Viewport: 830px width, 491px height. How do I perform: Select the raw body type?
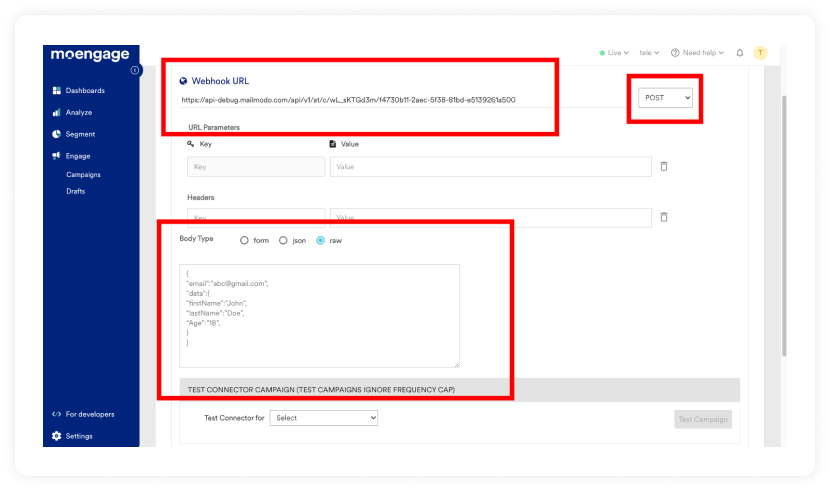(x=320, y=240)
